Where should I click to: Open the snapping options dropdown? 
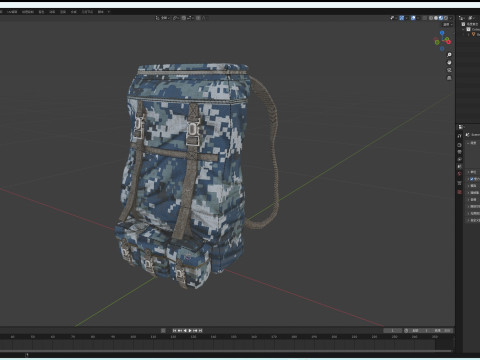(x=190, y=18)
